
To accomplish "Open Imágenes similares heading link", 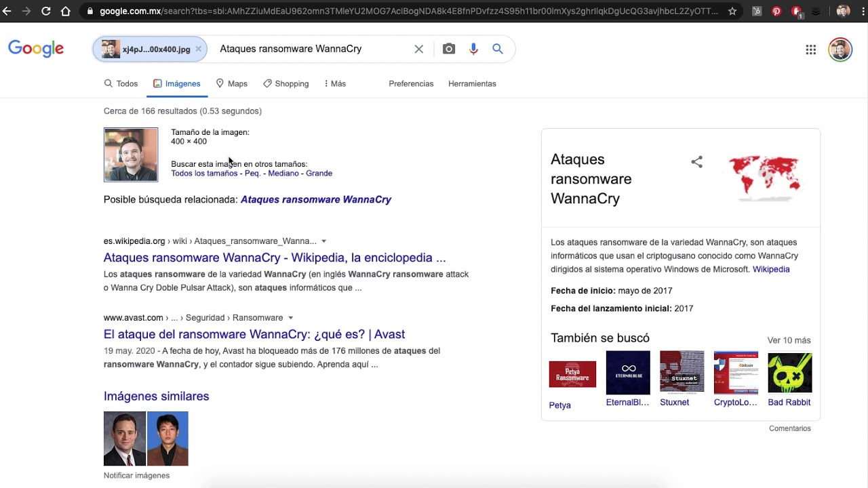I will tap(157, 396).
